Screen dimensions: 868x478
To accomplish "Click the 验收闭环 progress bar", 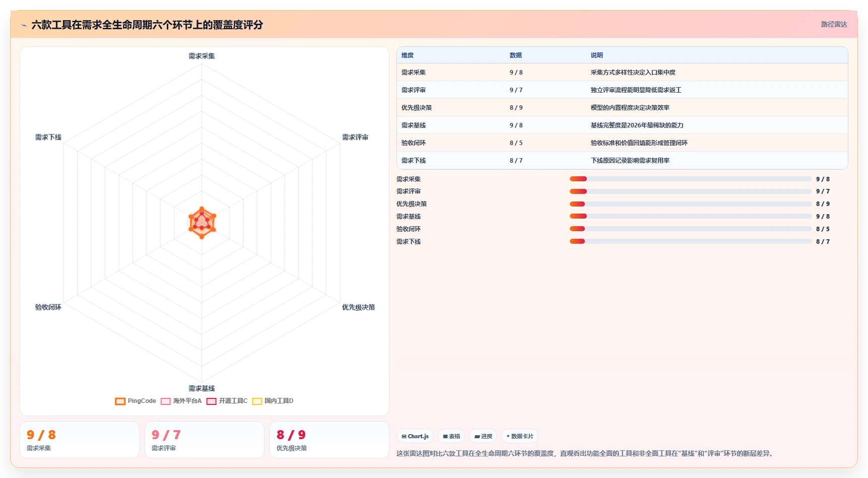I will 691,229.
